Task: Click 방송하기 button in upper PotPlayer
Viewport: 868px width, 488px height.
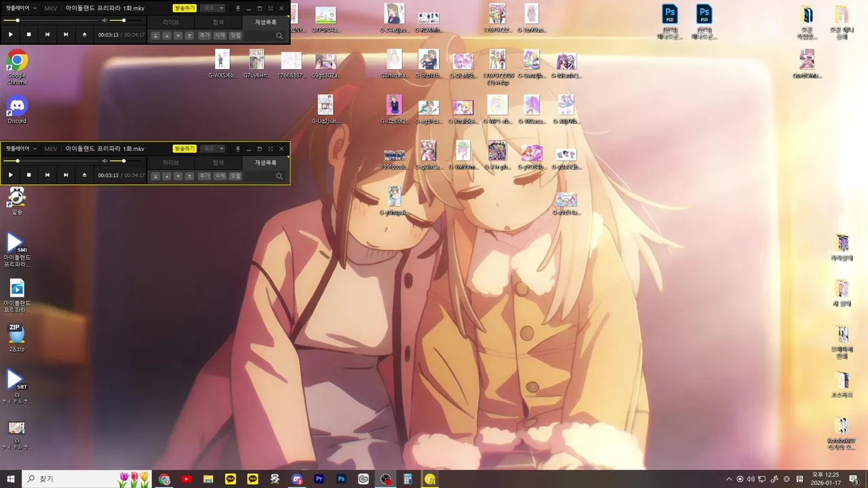Action: 184,8
